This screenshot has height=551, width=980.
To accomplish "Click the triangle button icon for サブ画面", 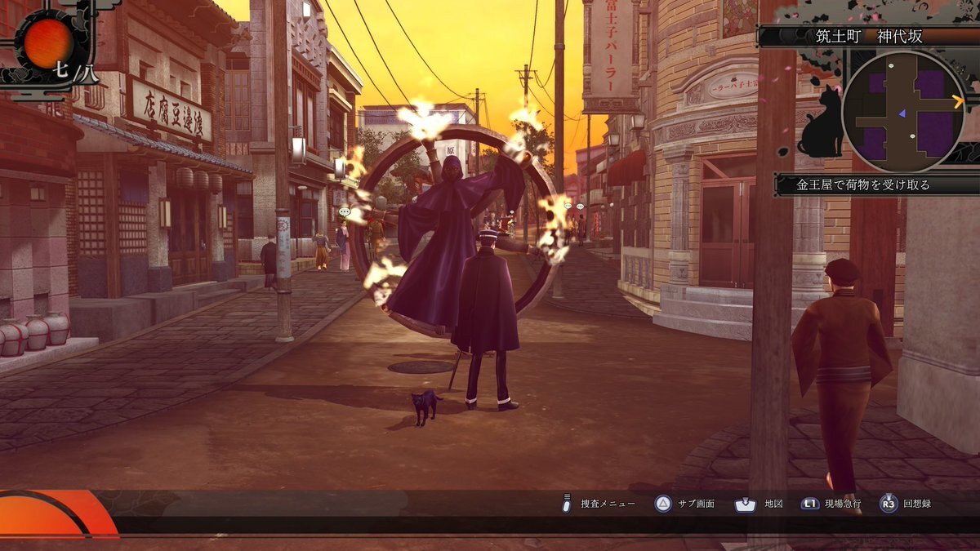I will pos(664,504).
